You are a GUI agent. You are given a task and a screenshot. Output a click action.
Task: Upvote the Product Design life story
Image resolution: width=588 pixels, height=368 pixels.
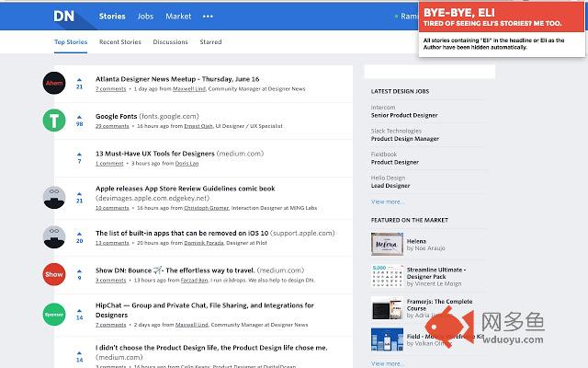pos(79,353)
